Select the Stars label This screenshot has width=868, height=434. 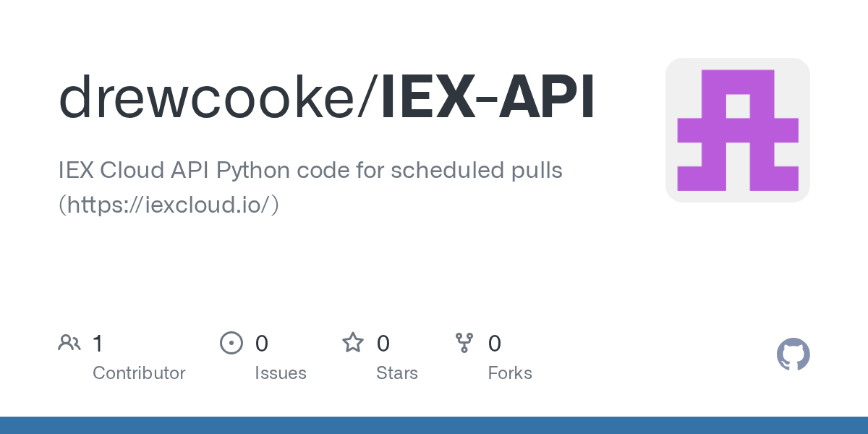click(x=396, y=373)
